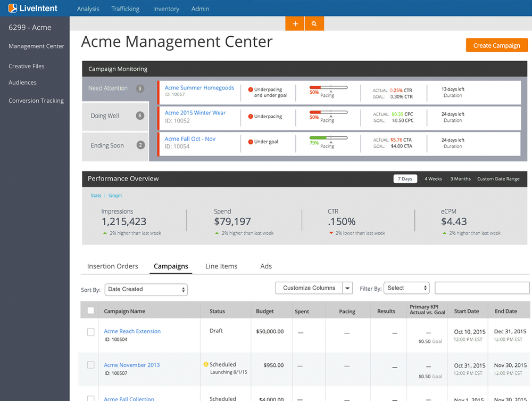
Task: Show the Graph view link
Action: pos(115,195)
